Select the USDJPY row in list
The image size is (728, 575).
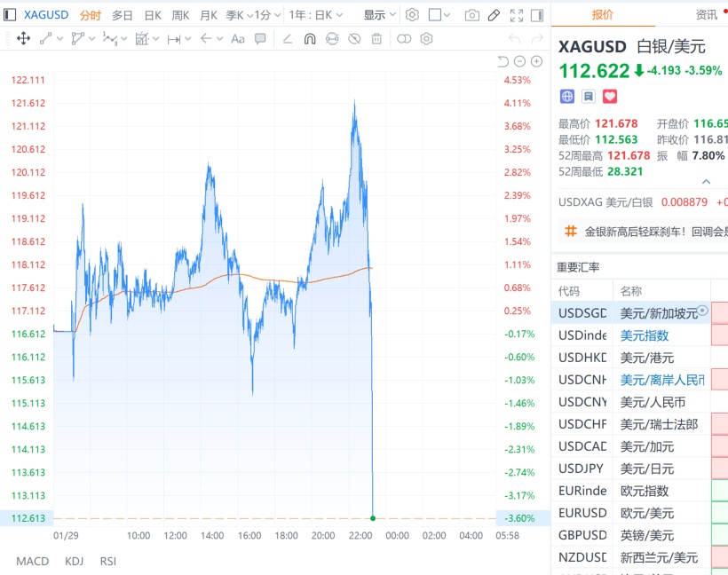(x=582, y=469)
